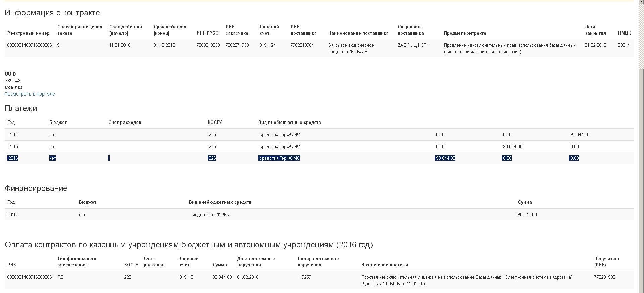Click the "Информация о контракте" heading

(52, 13)
